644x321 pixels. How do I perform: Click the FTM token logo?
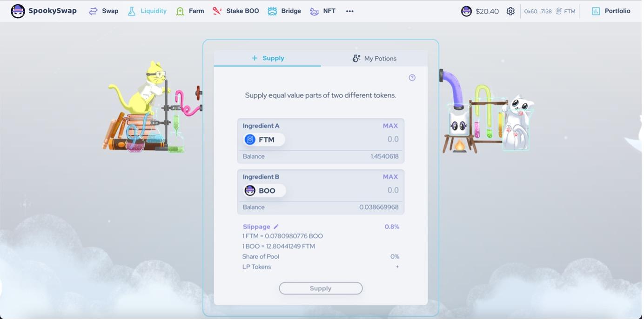(250, 140)
